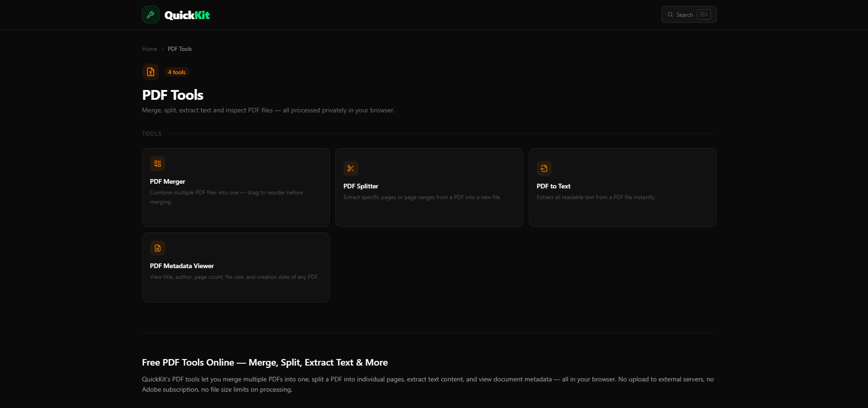This screenshot has width=868, height=408.
Task: Click the PDF Tools breadcrumb
Action: [180, 49]
